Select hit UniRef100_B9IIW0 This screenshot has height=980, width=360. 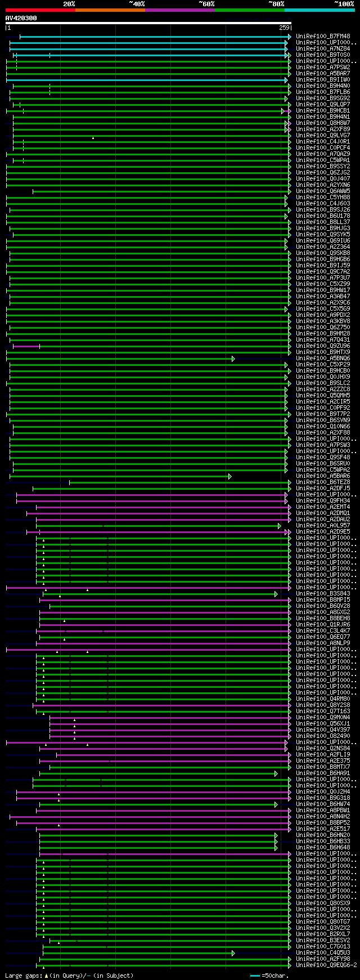(323, 80)
